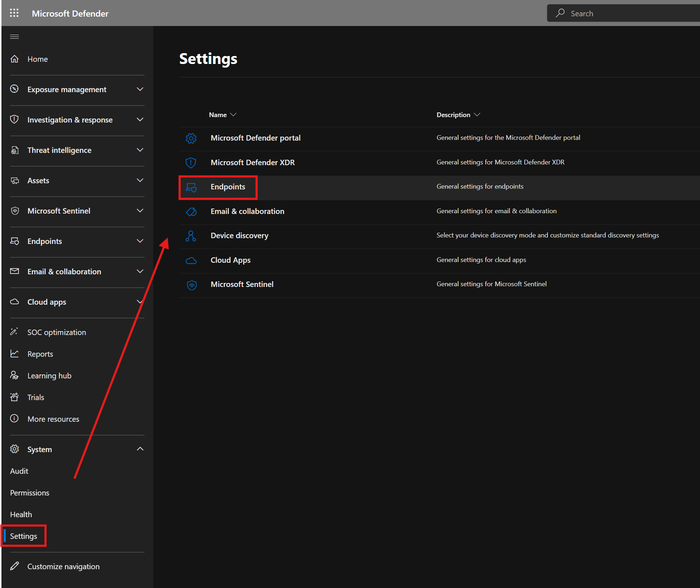Click the More resources info icon

point(14,419)
